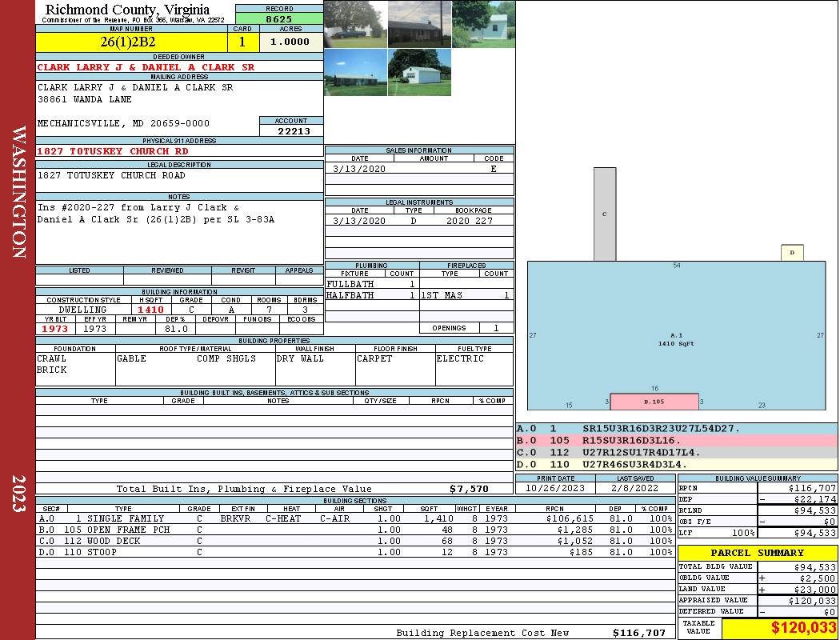Select the bottom-left photo of long house under blue sky

click(x=355, y=72)
